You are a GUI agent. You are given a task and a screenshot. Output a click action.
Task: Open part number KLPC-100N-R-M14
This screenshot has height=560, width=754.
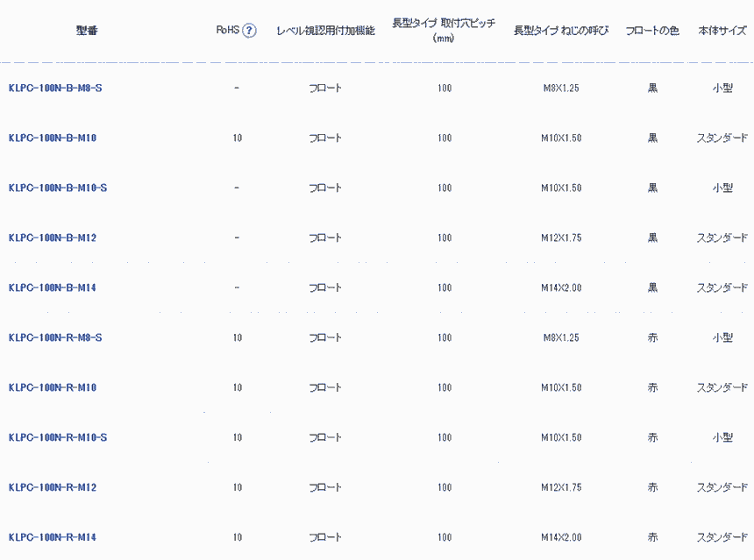tap(52, 538)
